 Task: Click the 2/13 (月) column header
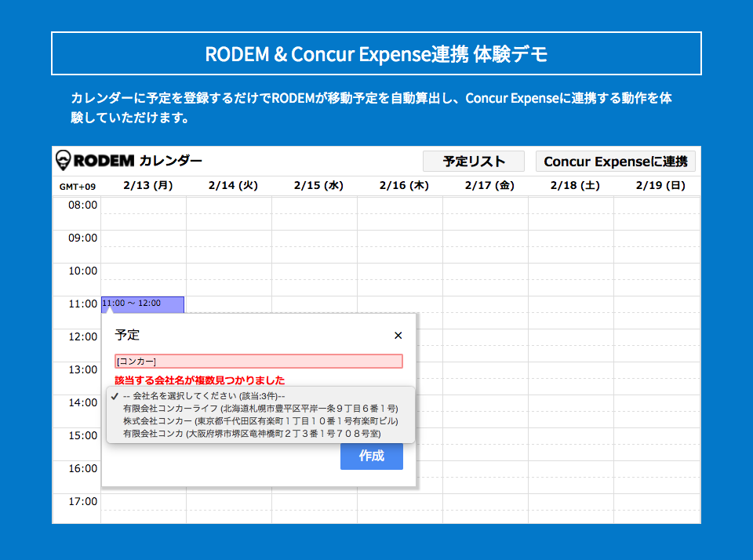click(x=148, y=185)
